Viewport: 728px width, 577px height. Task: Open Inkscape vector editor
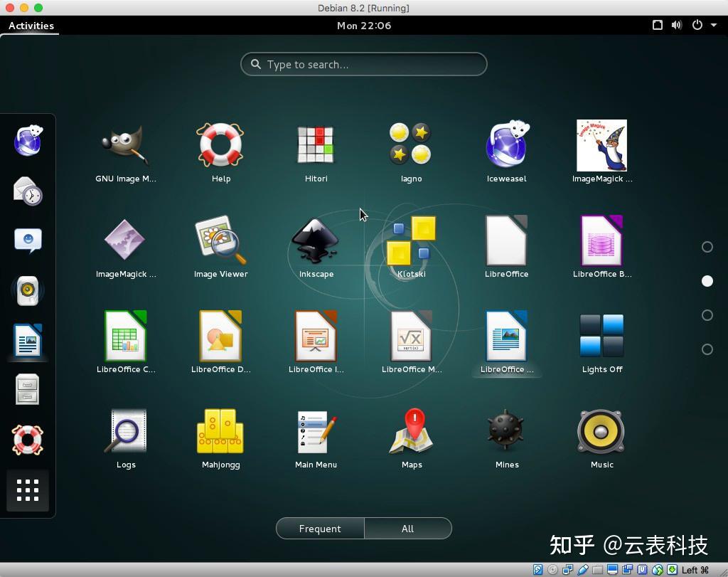coord(316,248)
